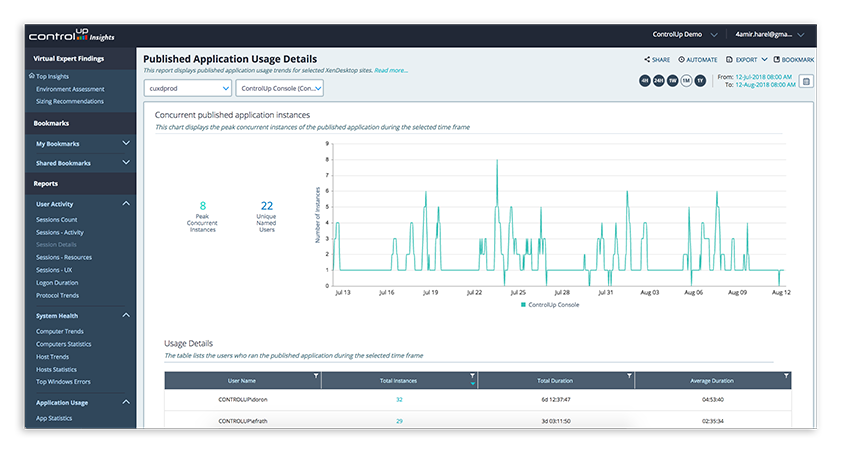The height and width of the screenshot is (451, 845).
Task: Open the Sessions - Activity report
Action: [60, 233]
